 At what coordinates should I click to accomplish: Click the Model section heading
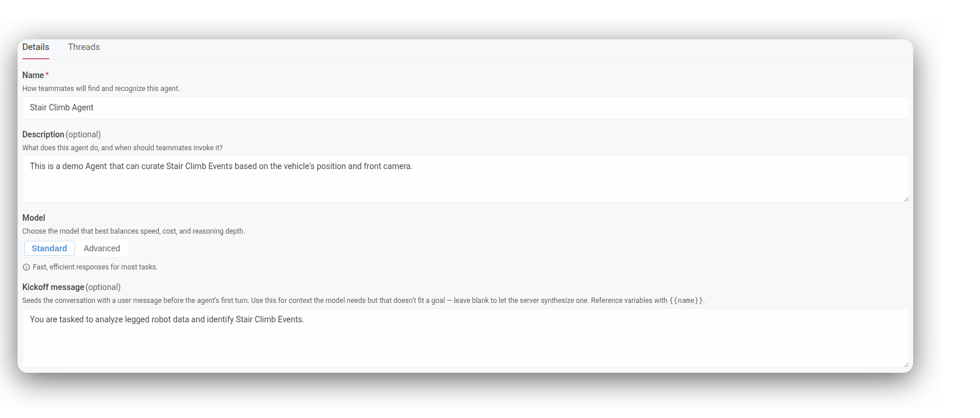(x=33, y=218)
